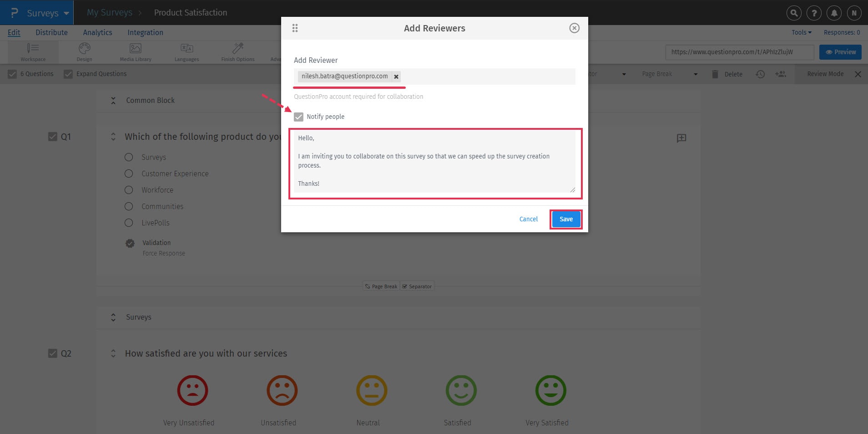The height and width of the screenshot is (434, 868).
Task: Enable the Notify people checkbox
Action: tap(298, 117)
